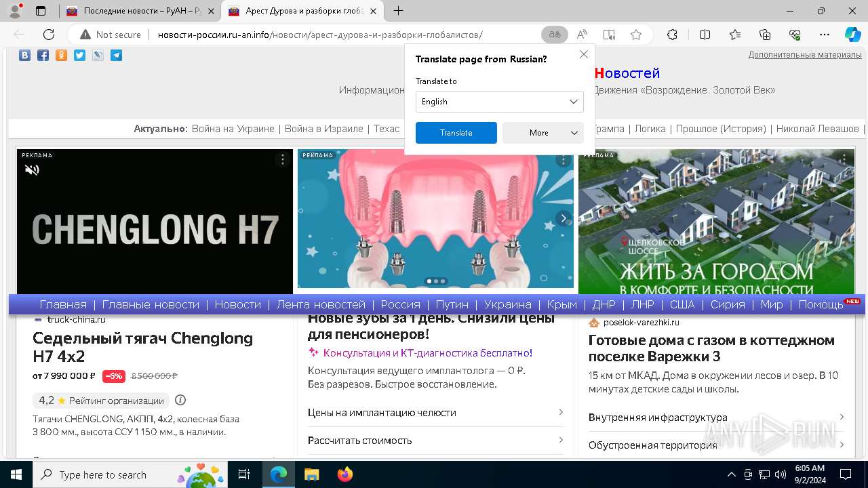Unmute the Chenglong H7 video ad
This screenshot has height=488, width=868.
tap(32, 169)
